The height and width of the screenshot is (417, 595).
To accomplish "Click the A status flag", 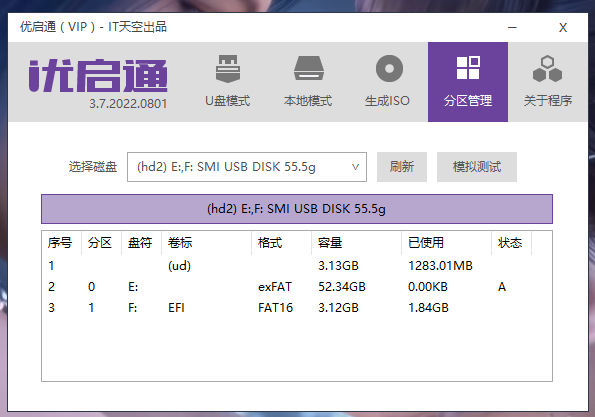I will pyautogui.click(x=502, y=287).
